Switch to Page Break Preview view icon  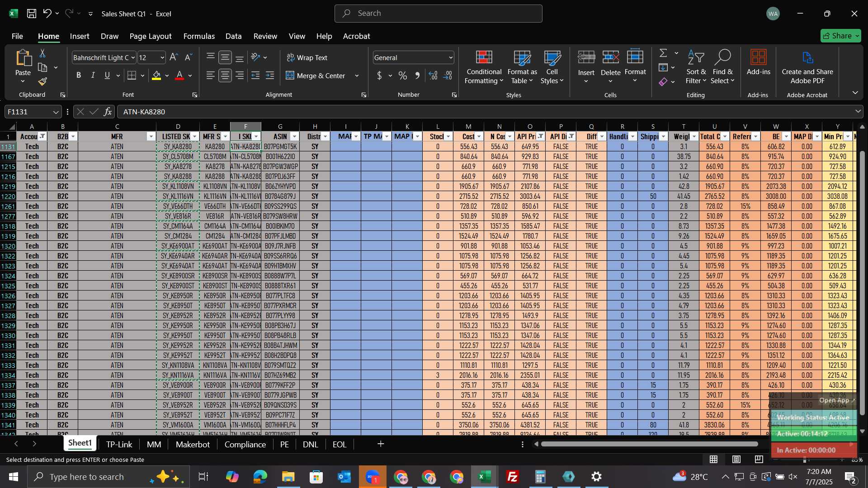tap(759, 460)
